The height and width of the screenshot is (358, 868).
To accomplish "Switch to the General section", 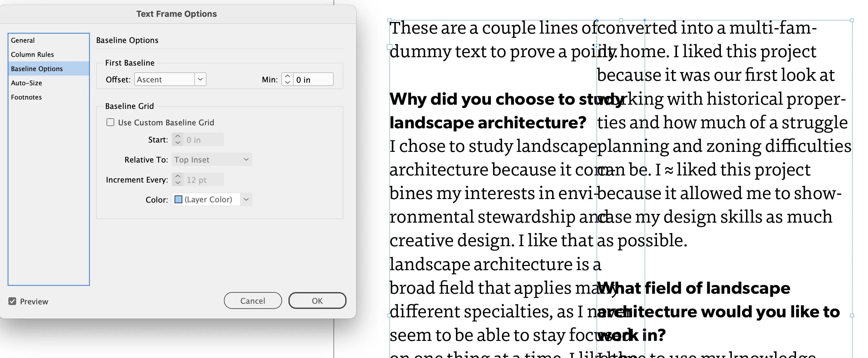I will pyautogui.click(x=23, y=40).
